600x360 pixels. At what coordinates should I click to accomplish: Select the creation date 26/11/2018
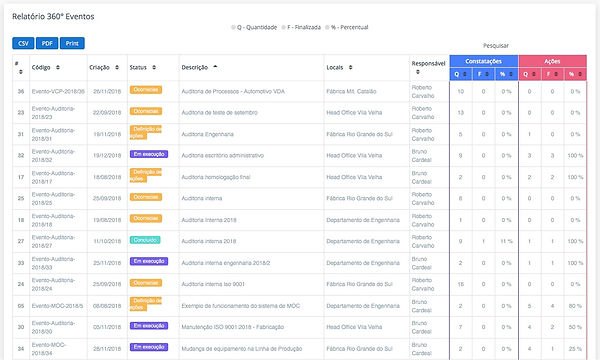(107, 91)
